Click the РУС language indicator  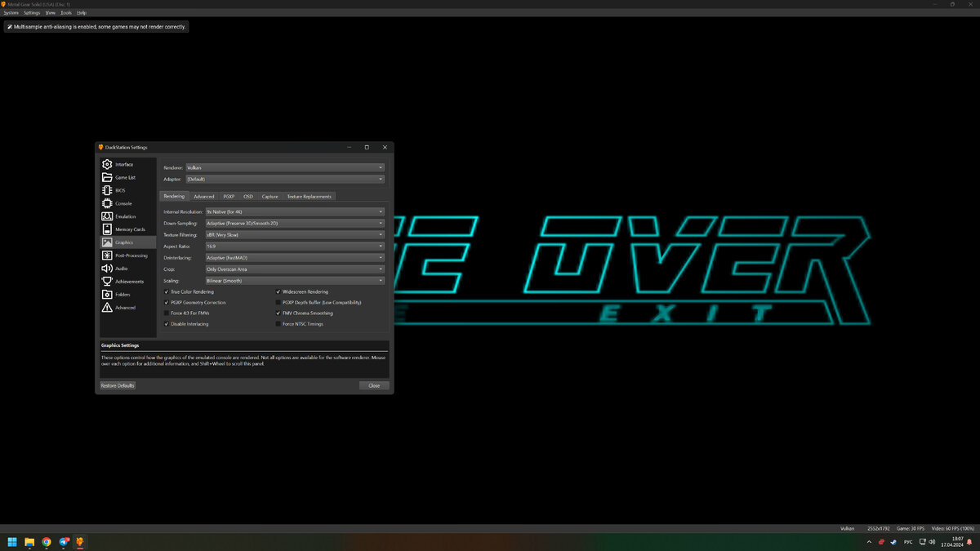(x=908, y=542)
